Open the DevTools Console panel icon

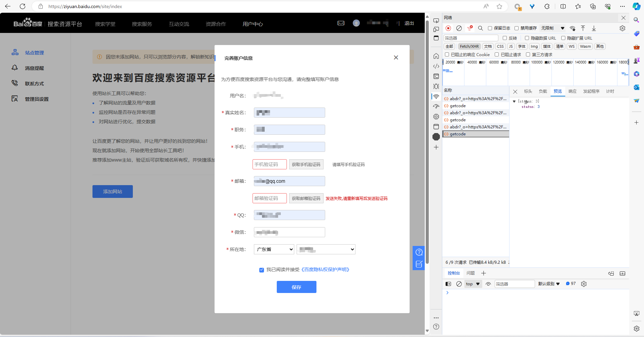(436, 76)
